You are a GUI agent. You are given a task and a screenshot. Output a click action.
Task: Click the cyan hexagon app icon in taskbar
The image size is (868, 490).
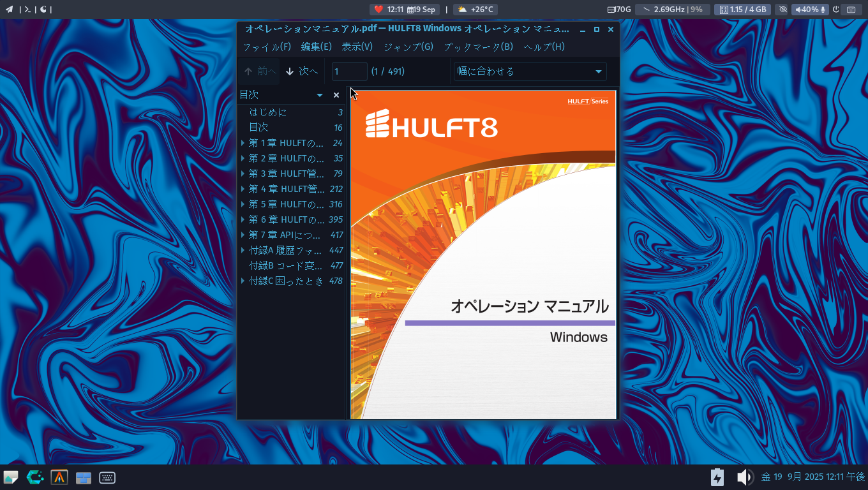coord(35,477)
